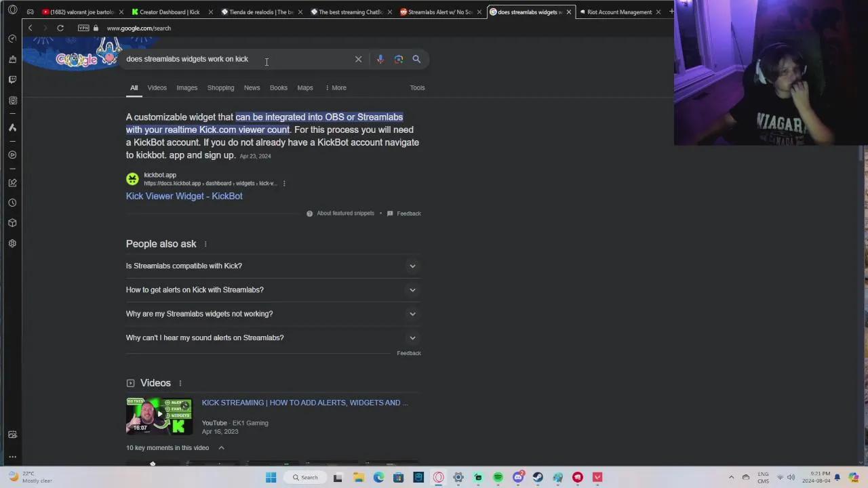Click the Google search text box

coord(237,59)
